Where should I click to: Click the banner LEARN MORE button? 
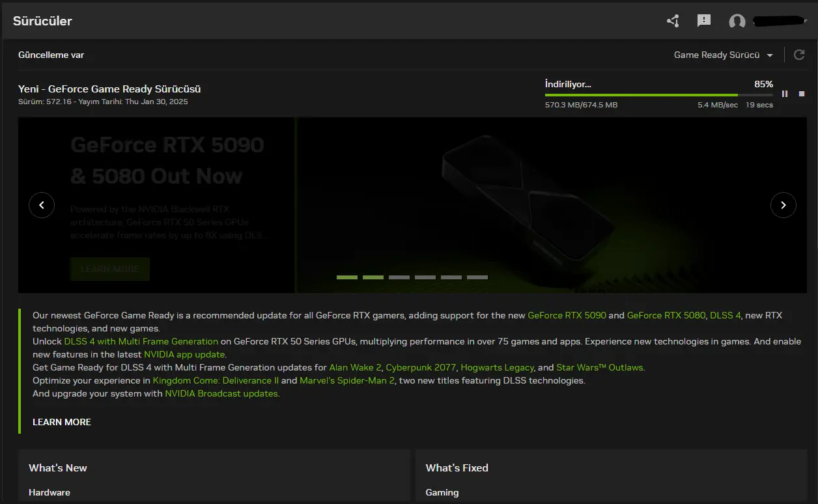click(x=109, y=269)
